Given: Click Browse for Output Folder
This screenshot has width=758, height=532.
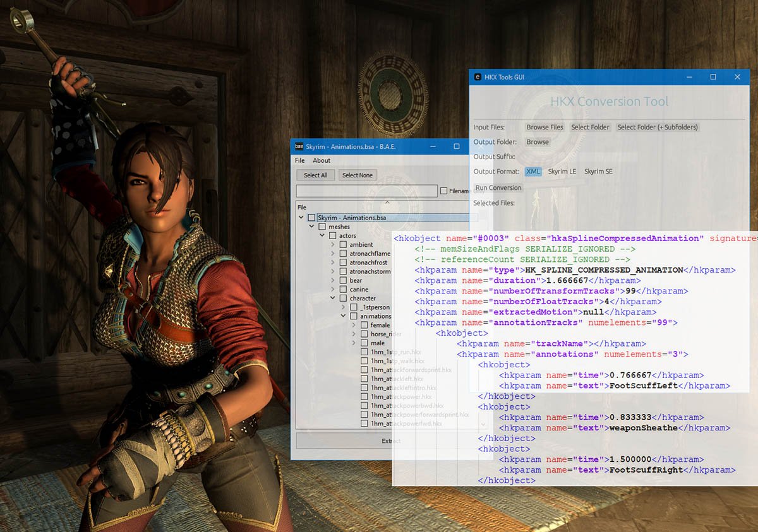Looking at the screenshot, I should point(538,142).
